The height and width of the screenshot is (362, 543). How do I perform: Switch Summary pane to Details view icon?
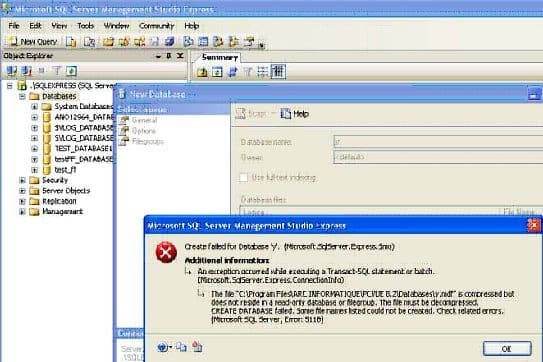tap(278, 72)
